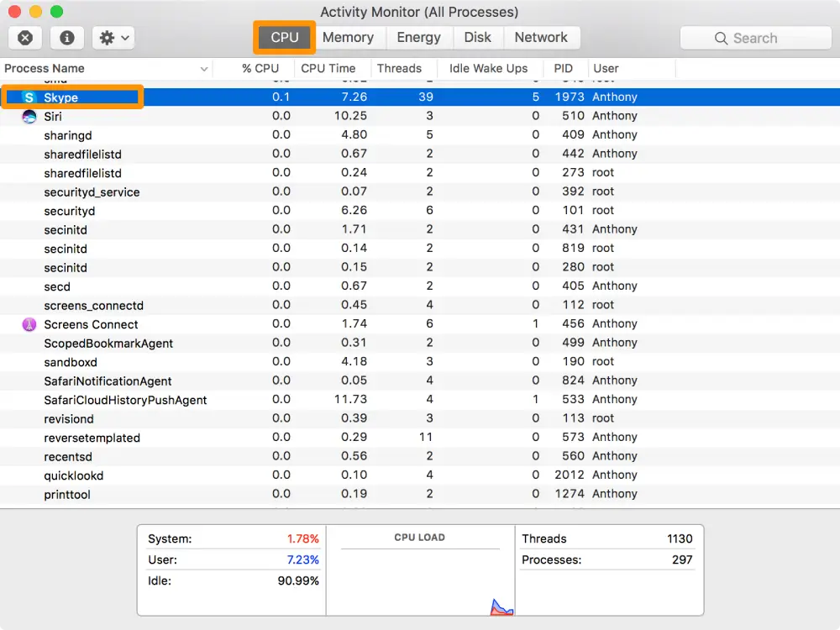Click the Idle 90.99% value
This screenshot has height=630, width=840.
pos(298,580)
